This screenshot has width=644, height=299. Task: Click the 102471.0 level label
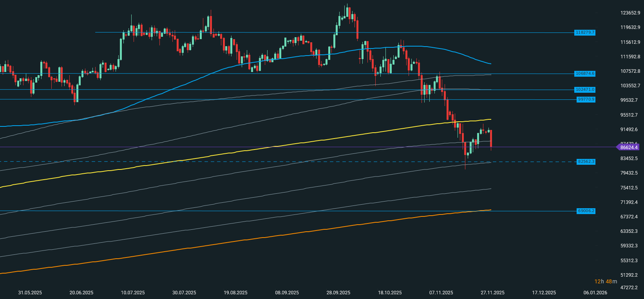point(585,90)
